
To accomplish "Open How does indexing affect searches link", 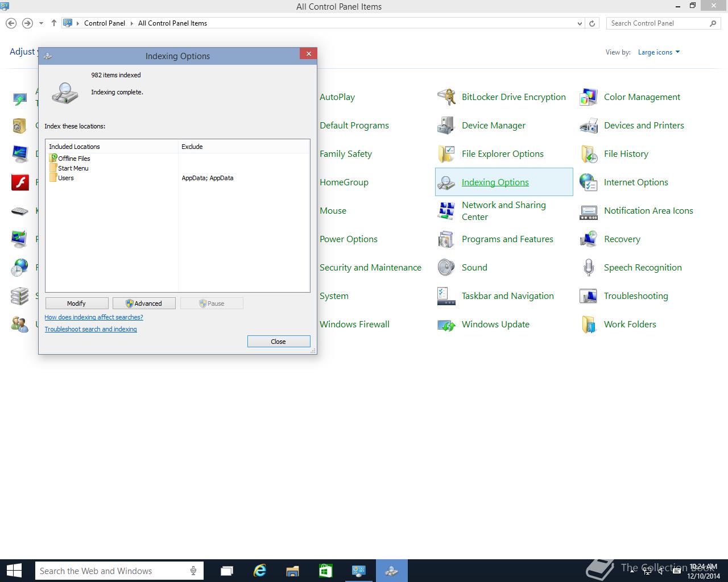I will (x=94, y=317).
